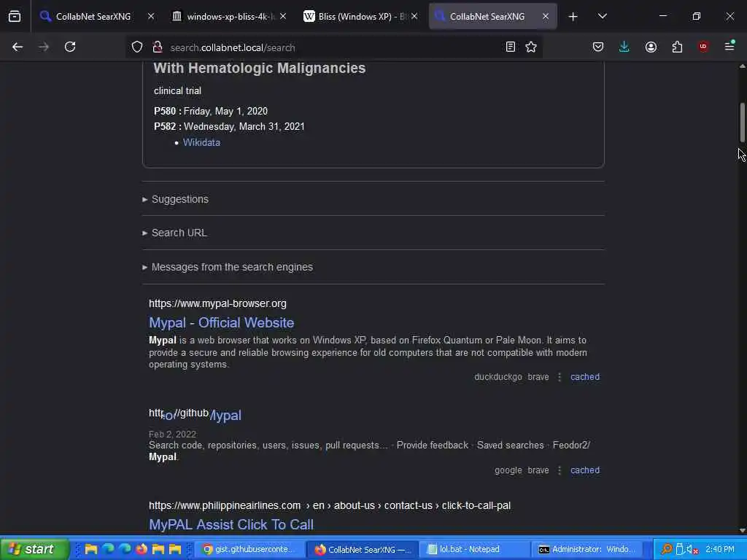Switch to first CollabNet SearXNG tab
This screenshot has width=747, height=560.
pos(93,16)
